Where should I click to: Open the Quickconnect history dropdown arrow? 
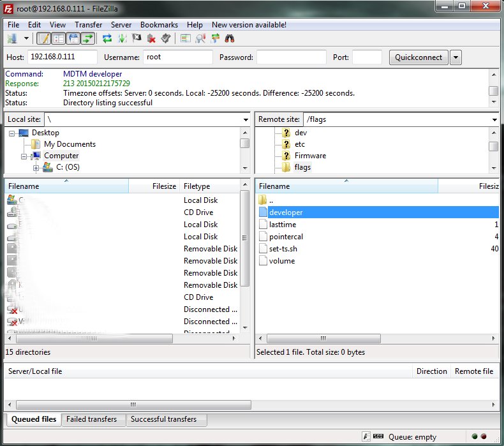point(456,57)
